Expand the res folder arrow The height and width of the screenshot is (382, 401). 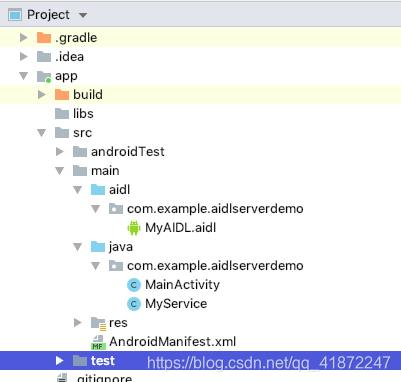click(77, 323)
